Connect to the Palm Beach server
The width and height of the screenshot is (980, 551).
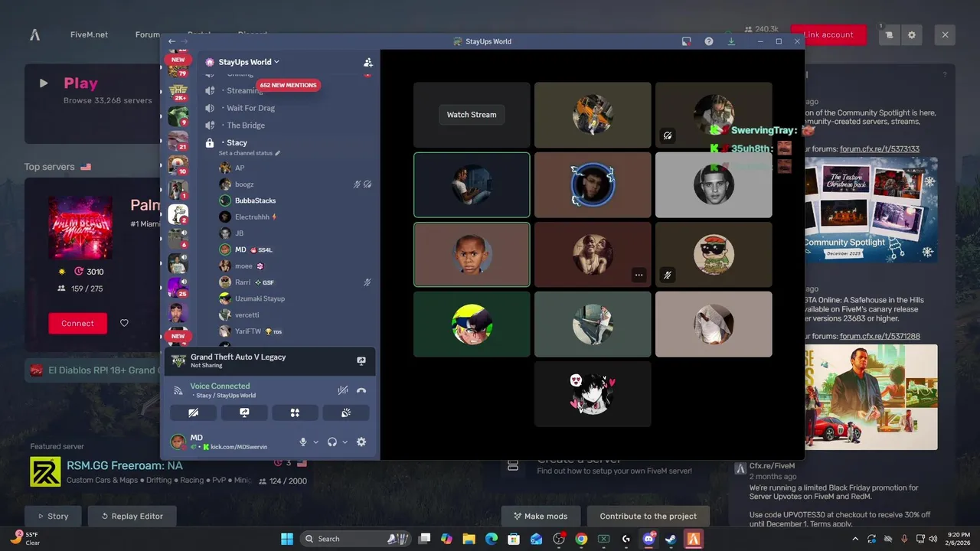tap(77, 323)
